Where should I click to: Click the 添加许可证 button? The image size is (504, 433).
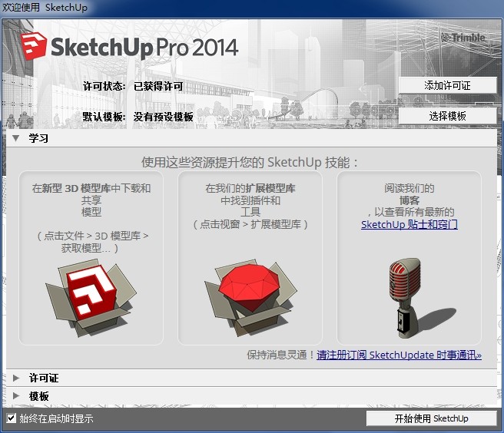[x=447, y=85]
